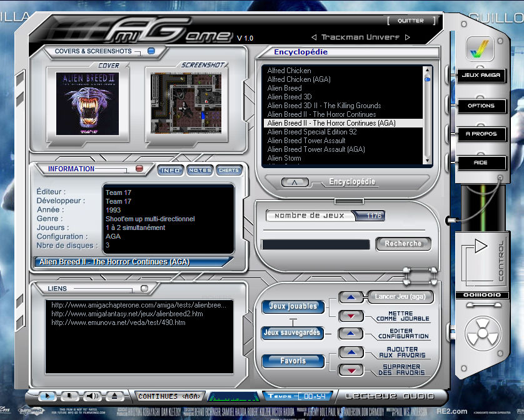Click the Temps 00:54 time display
Image resolution: width=524 pixels, height=420 pixels.
pyautogui.click(x=297, y=396)
